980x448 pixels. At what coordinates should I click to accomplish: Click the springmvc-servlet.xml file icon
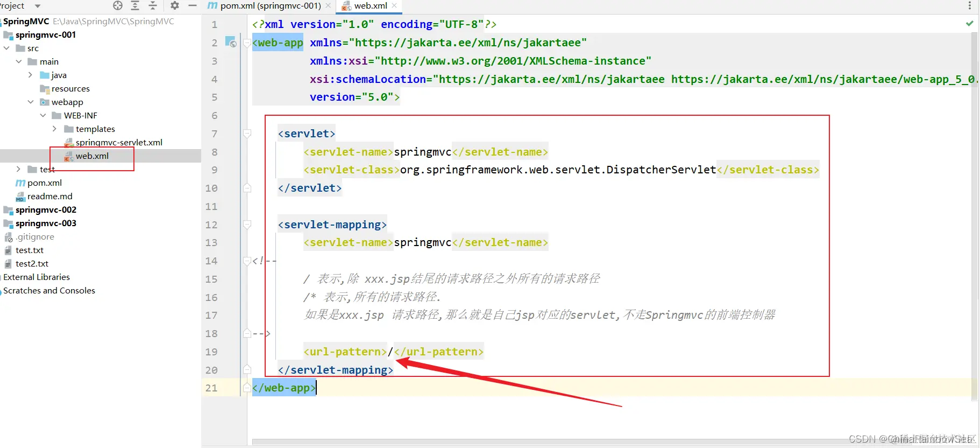[69, 143]
